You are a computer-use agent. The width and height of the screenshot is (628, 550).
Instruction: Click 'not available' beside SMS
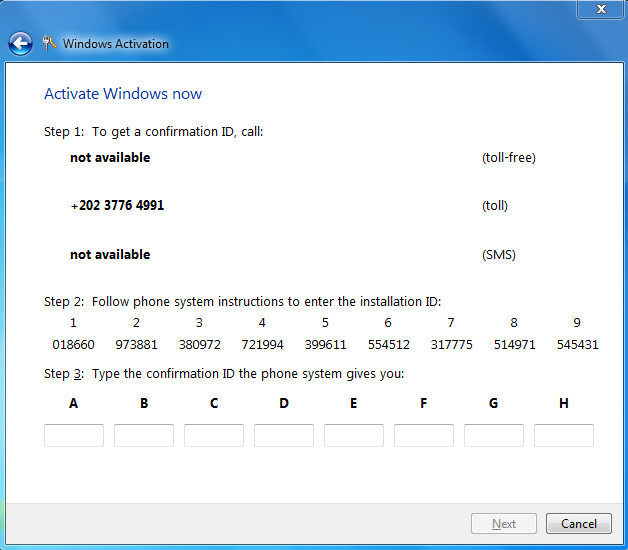click(x=110, y=254)
